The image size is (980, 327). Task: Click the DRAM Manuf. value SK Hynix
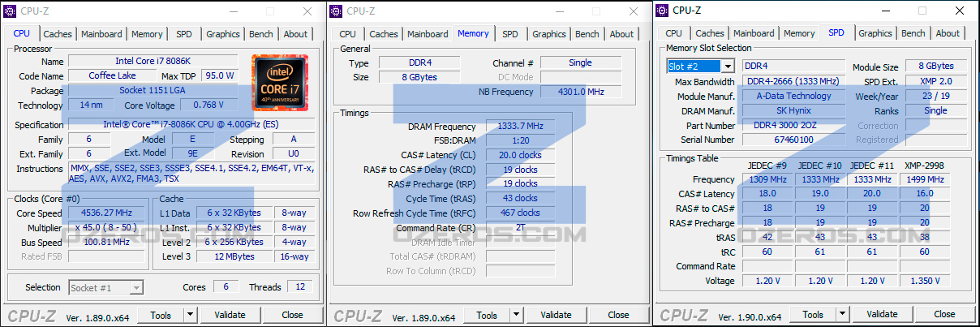(793, 111)
